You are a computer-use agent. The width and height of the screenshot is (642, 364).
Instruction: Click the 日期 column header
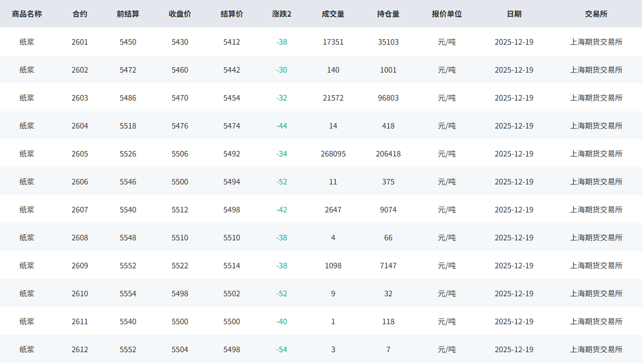[514, 14]
